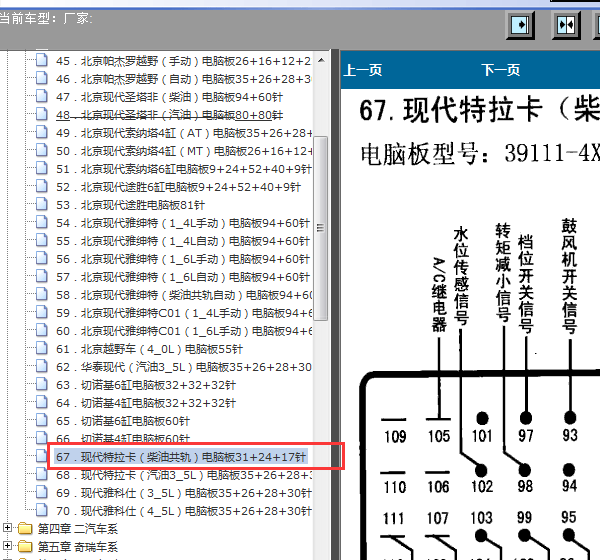Open item 58 雅绅特（柴油共轨自动）
The image size is (600, 560).
(184, 295)
